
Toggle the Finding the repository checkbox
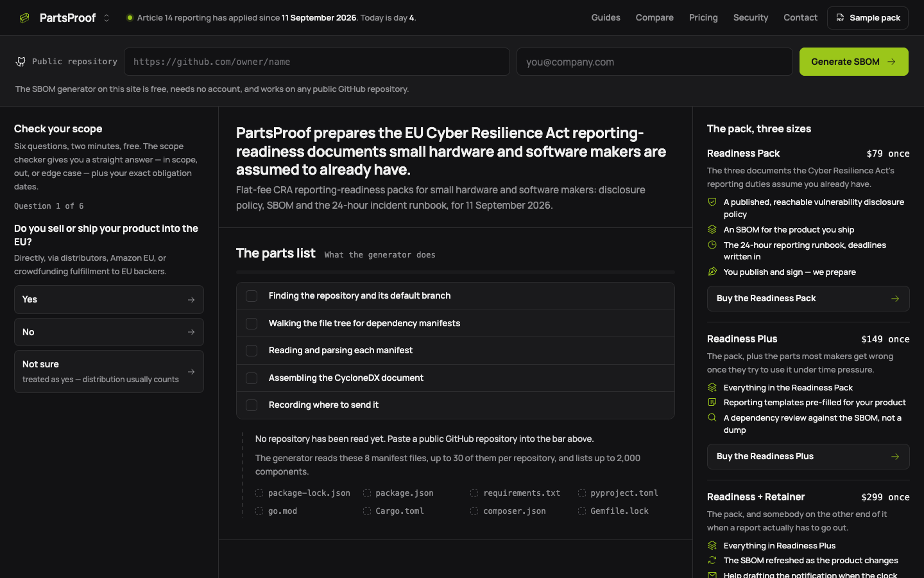tap(252, 296)
